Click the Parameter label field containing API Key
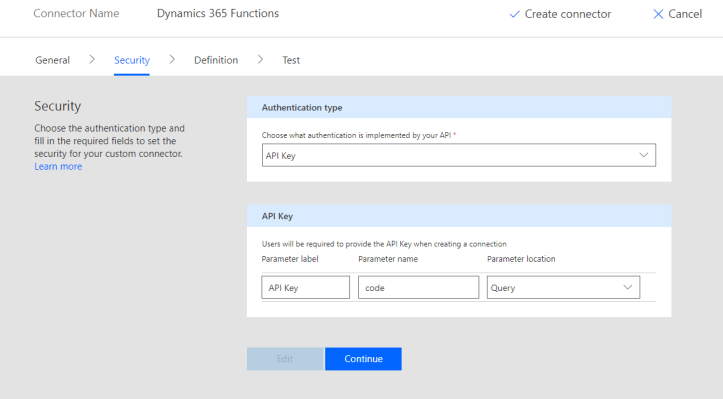This screenshot has height=399, width=723. click(x=305, y=287)
